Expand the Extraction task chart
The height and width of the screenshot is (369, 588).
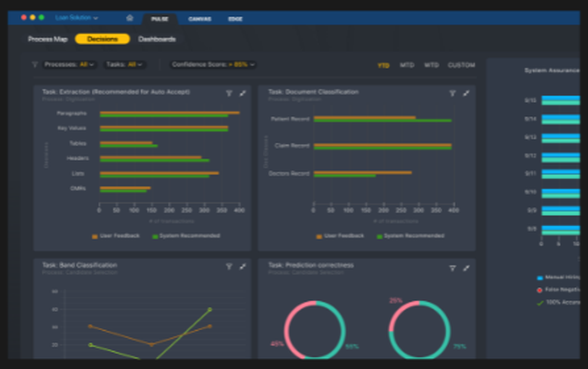click(x=243, y=93)
